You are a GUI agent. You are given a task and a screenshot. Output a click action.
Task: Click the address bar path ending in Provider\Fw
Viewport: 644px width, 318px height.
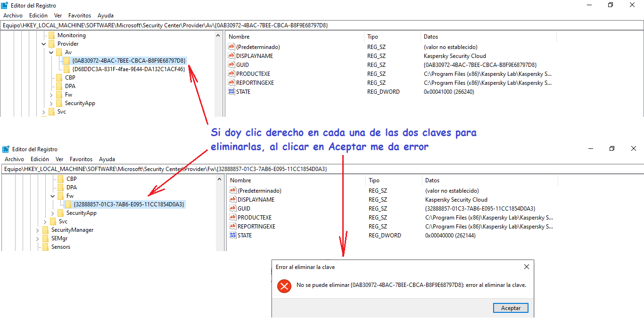tap(322, 169)
